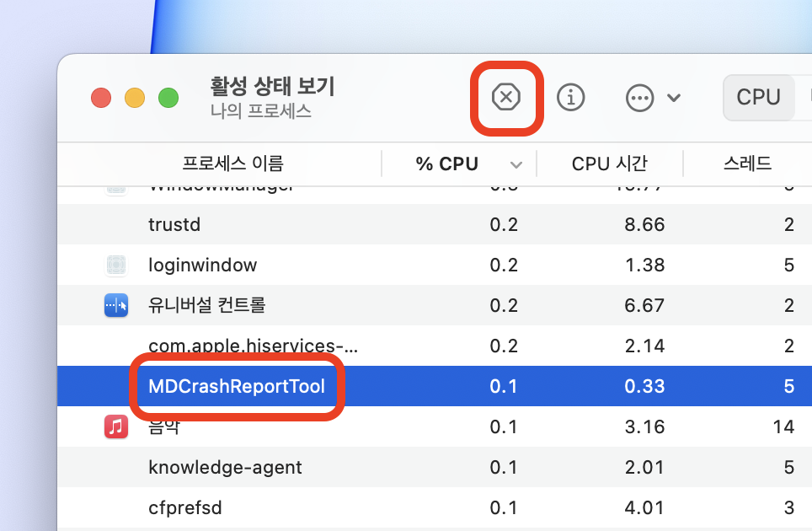
Task: Click thread count 14 of 음악
Action: pyautogui.click(x=783, y=426)
